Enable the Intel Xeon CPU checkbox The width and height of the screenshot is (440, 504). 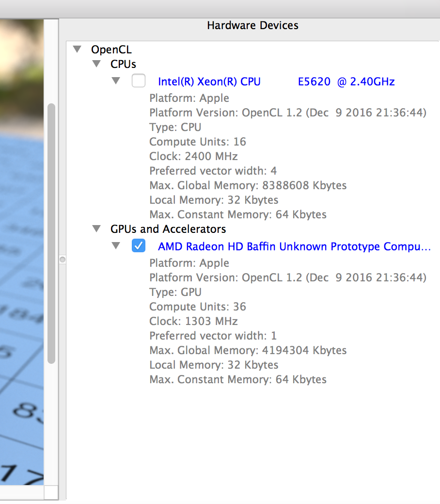click(139, 81)
